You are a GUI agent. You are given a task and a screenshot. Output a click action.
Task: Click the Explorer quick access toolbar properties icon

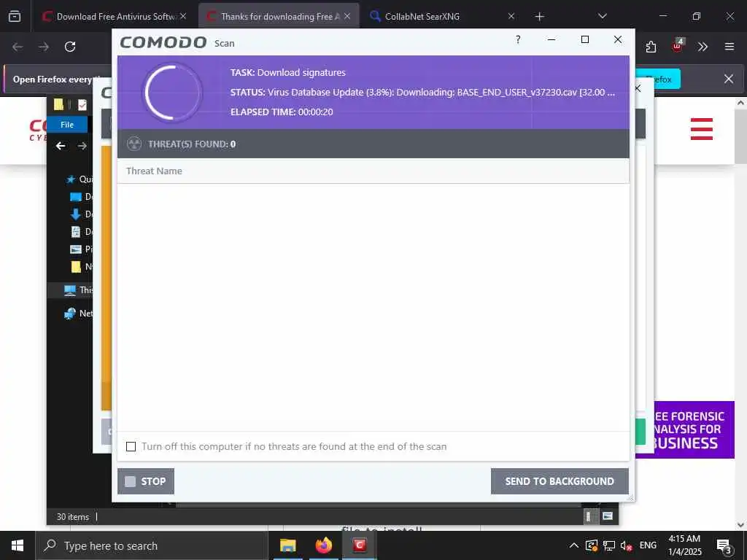coord(82,105)
